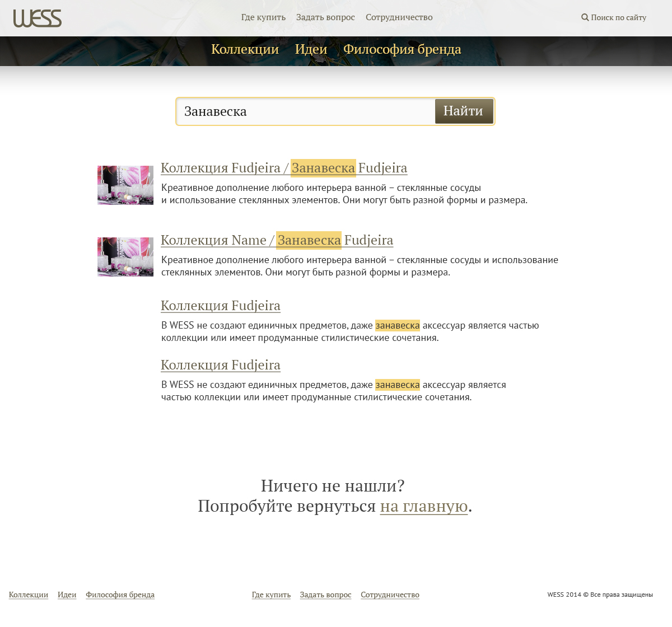Screen dimensions: 672x627
Task: Click the Найти search button
Action: pos(464,111)
